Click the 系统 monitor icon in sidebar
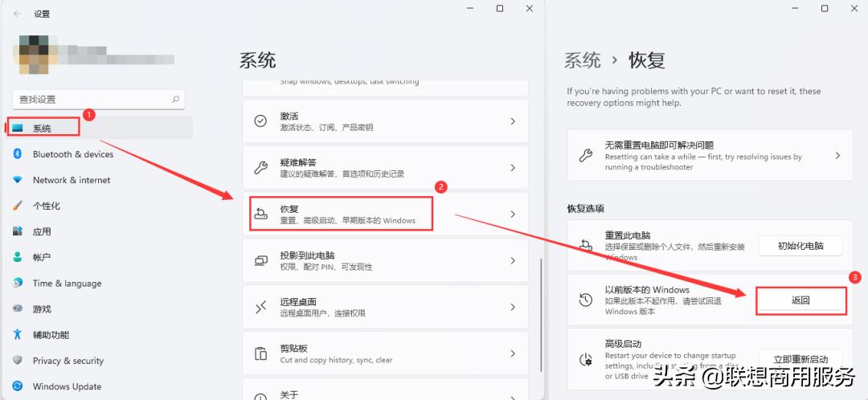This screenshot has width=868, height=400. coord(18,129)
